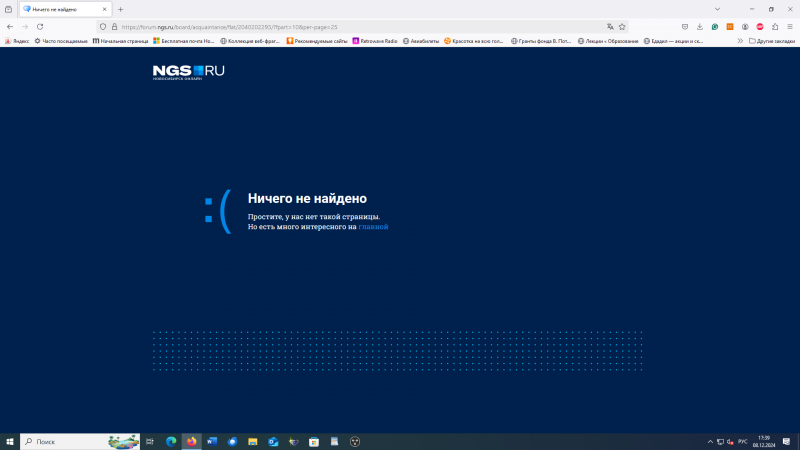Open the Firefox extensions puzzle menu
Screen dimensions: 800x450
click(x=775, y=26)
